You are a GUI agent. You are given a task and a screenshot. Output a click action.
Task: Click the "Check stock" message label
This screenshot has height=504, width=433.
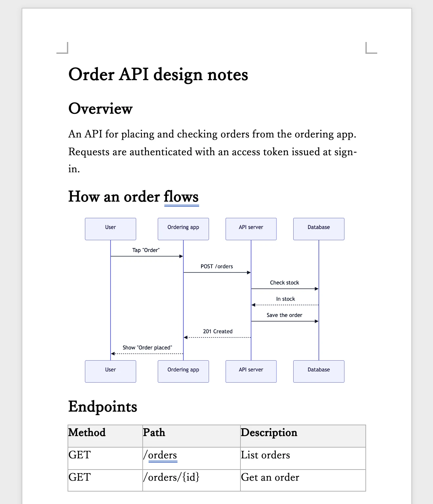click(284, 283)
